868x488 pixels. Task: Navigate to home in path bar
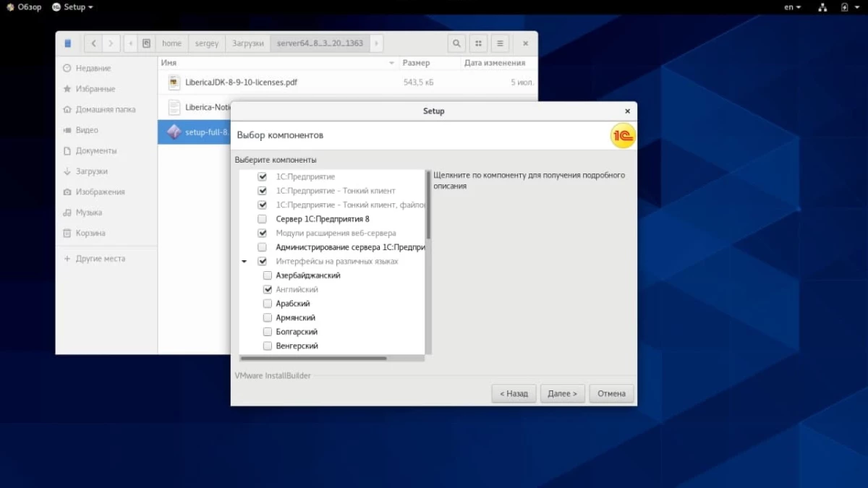tap(172, 43)
